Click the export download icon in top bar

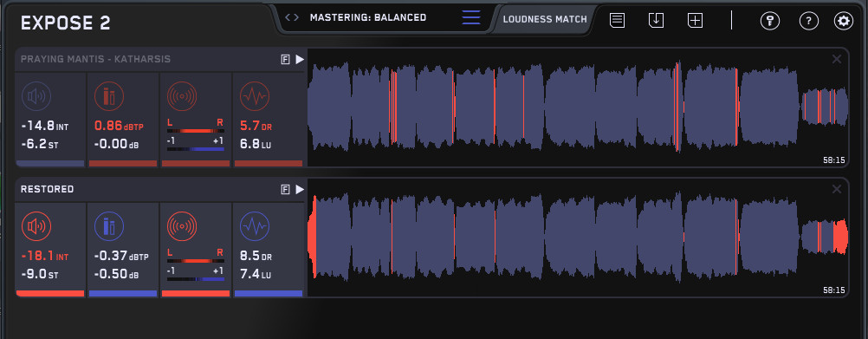click(x=656, y=21)
